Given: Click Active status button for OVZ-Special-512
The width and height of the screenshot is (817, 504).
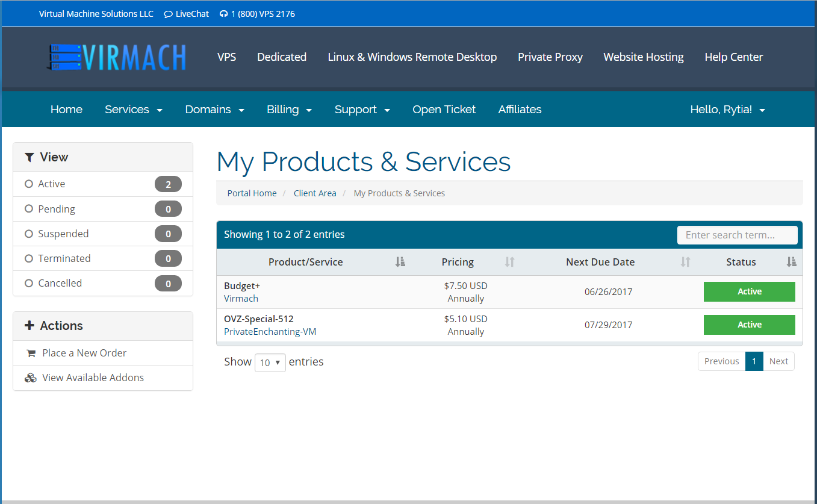Looking at the screenshot, I should click(x=750, y=325).
